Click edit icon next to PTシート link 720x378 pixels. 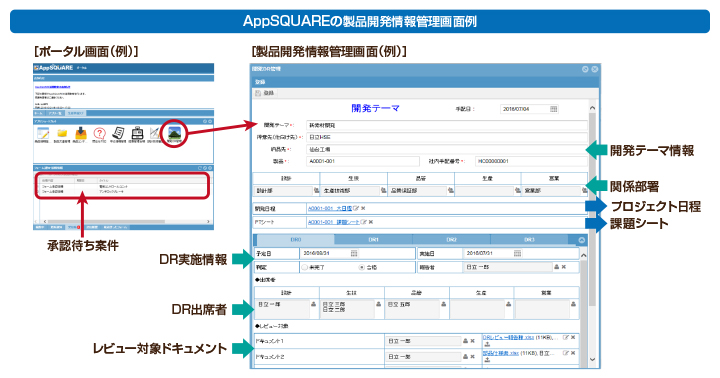[x=364, y=222]
